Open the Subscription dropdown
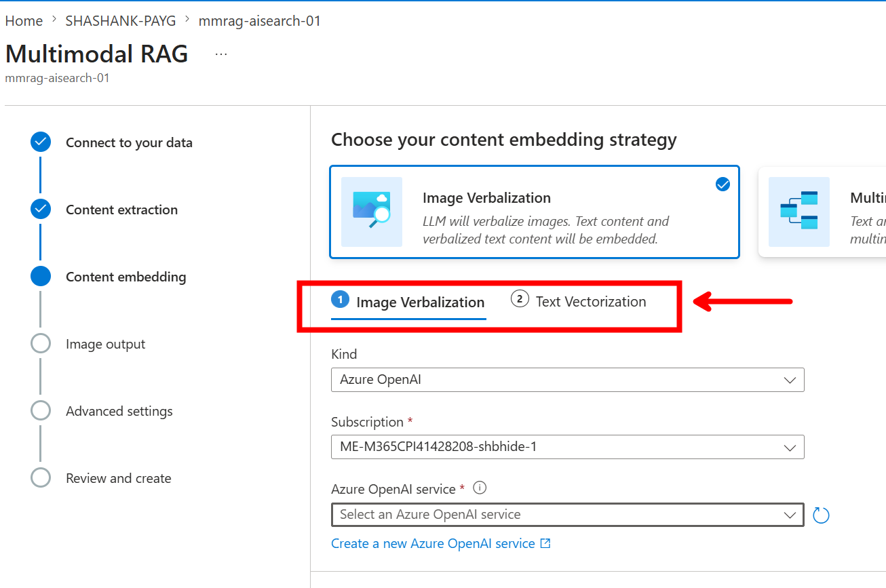The image size is (886, 588). coord(568,447)
